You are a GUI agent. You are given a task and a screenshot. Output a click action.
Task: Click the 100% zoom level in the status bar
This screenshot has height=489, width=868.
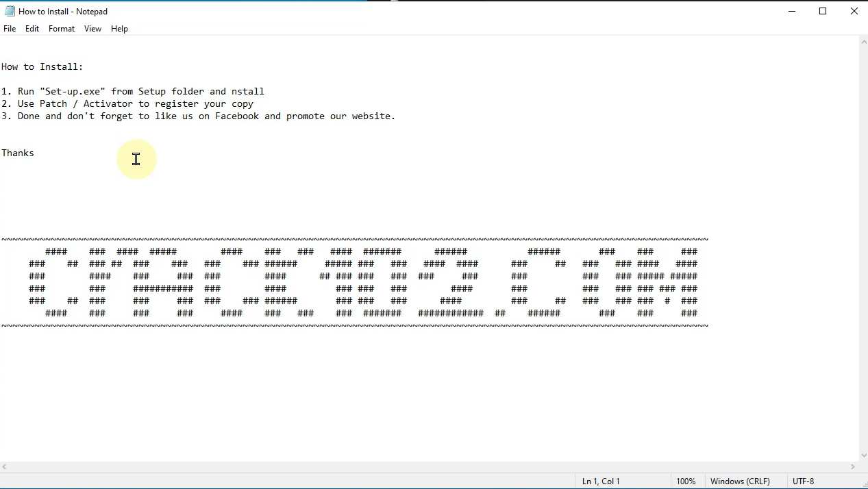[686, 481]
